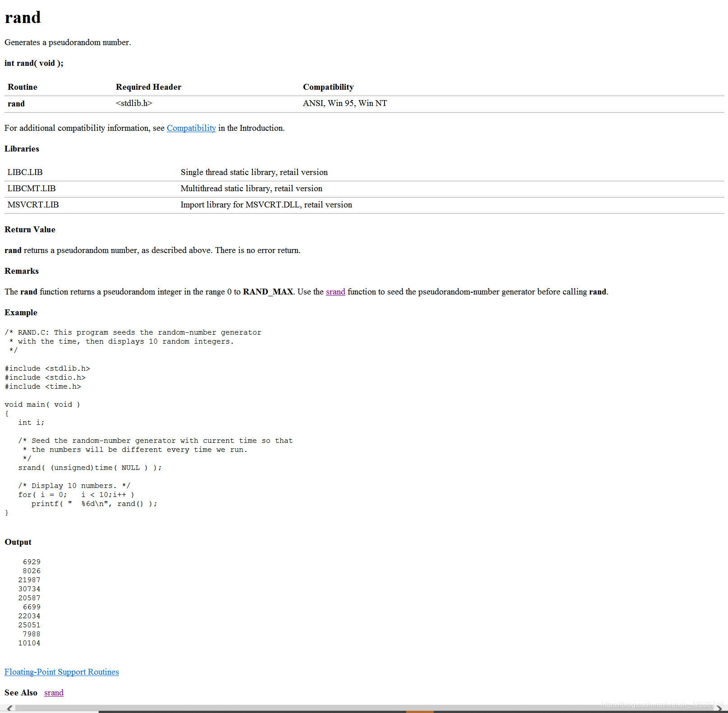Screen dimensions: 728x713
Task: Open the Compatibility link in the Introduction sentence
Action: pyautogui.click(x=191, y=128)
